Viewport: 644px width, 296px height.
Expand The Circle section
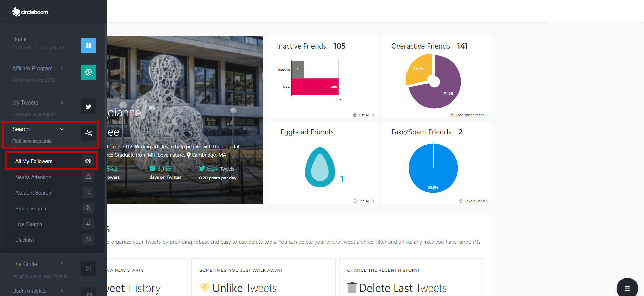(62, 264)
